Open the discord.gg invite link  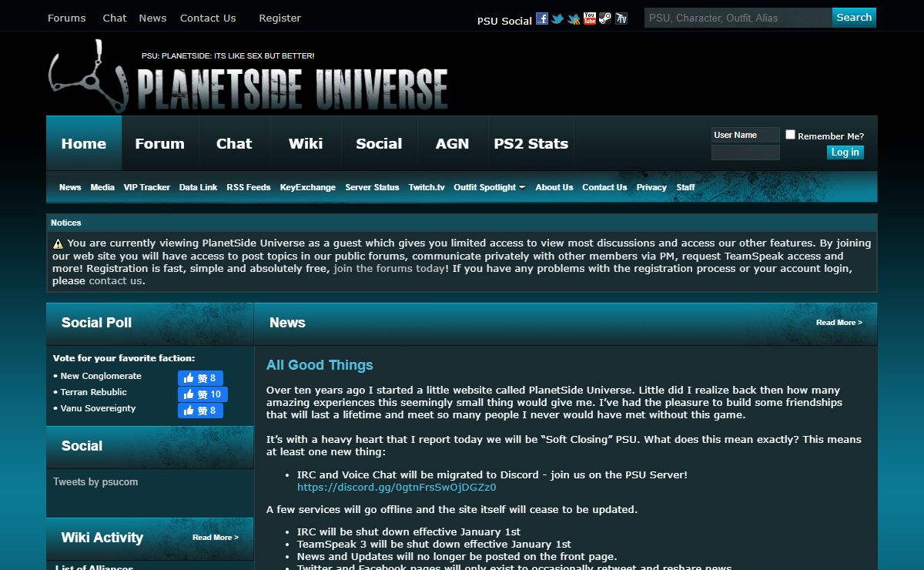coord(397,488)
